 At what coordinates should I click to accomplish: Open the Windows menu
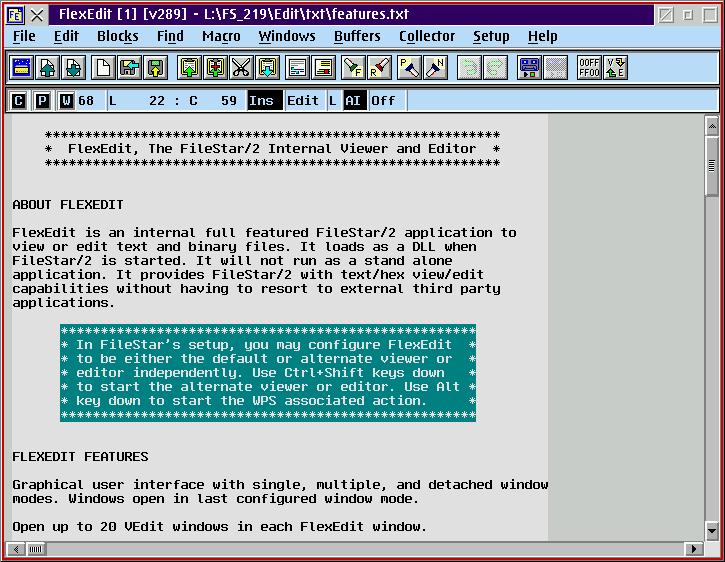tap(287, 36)
